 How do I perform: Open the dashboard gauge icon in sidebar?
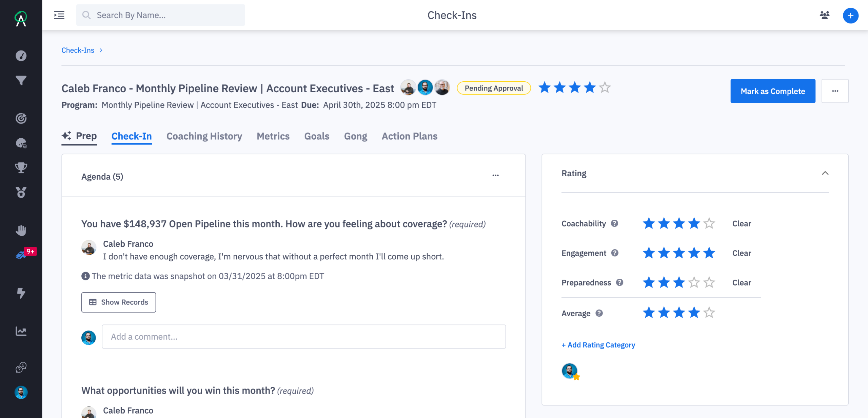point(21,56)
